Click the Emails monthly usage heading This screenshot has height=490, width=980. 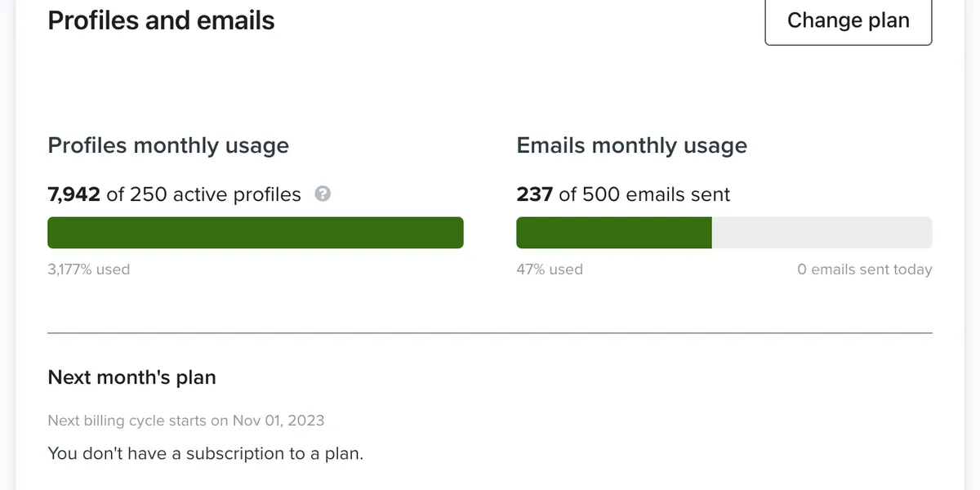pos(632,145)
